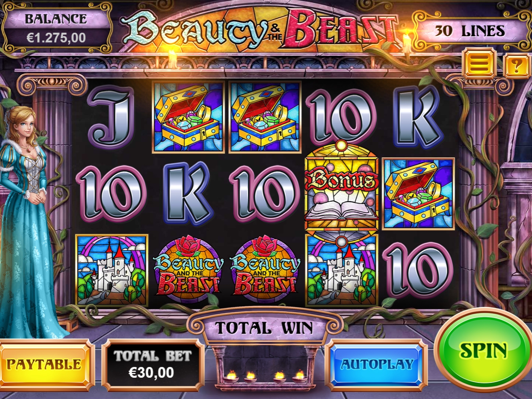This screenshot has width=532, height=399.
Task: Click the K symbol in top-right reel
Action: (x=417, y=117)
